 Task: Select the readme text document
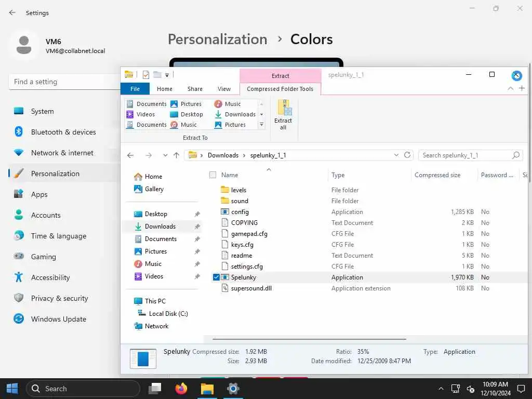(241, 255)
